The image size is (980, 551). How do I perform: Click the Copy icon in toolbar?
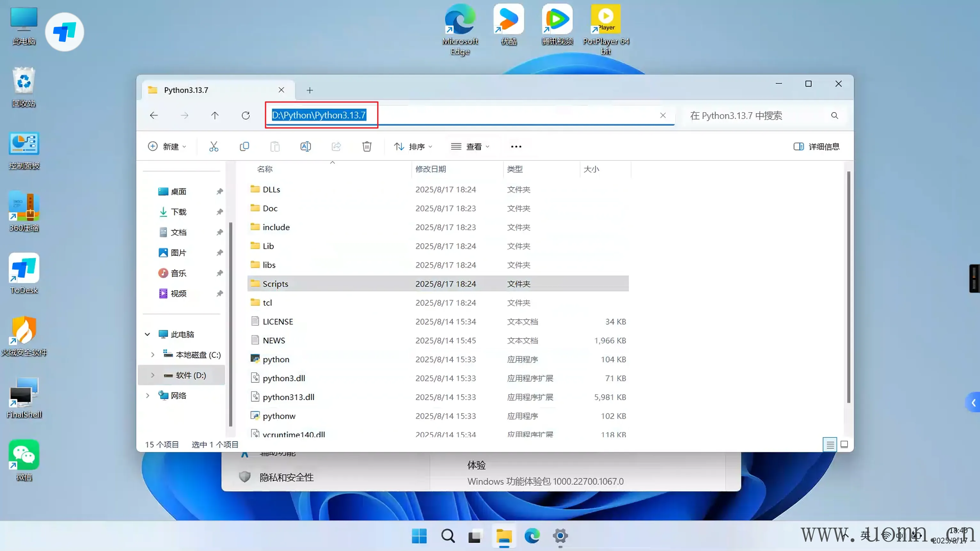[244, 146]
